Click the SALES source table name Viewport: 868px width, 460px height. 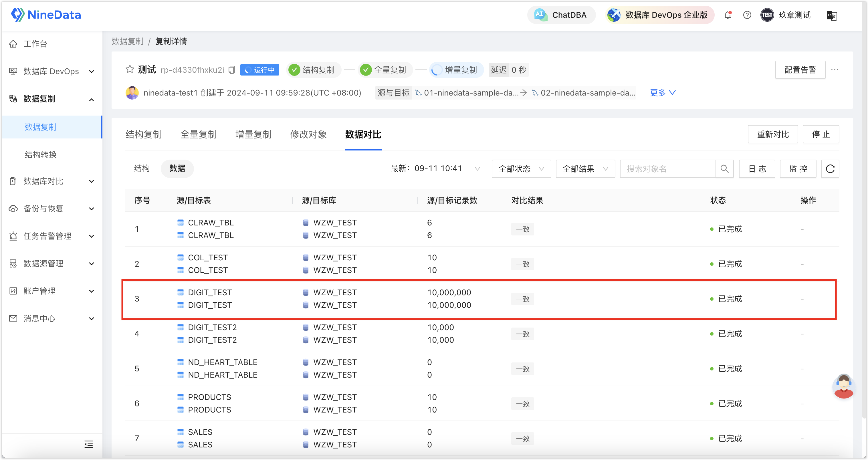tap(200, 432)
